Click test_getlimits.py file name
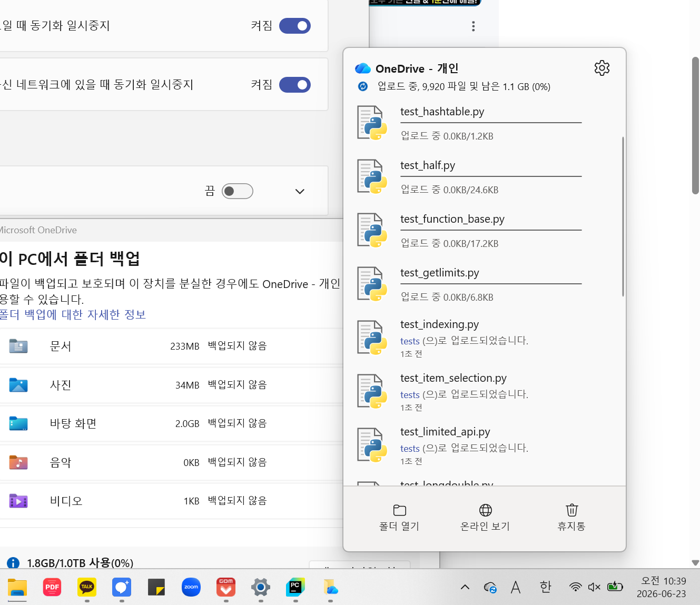Viewport: 700px width, 605px height. [440, 273]
